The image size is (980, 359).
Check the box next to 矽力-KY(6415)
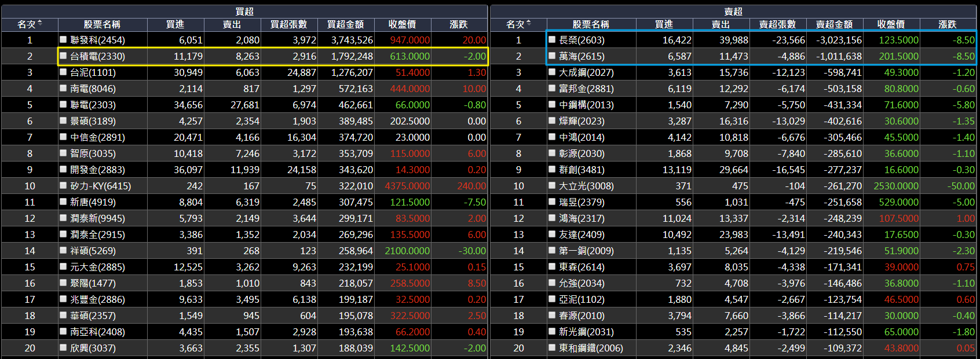click(x=63, y=185)
